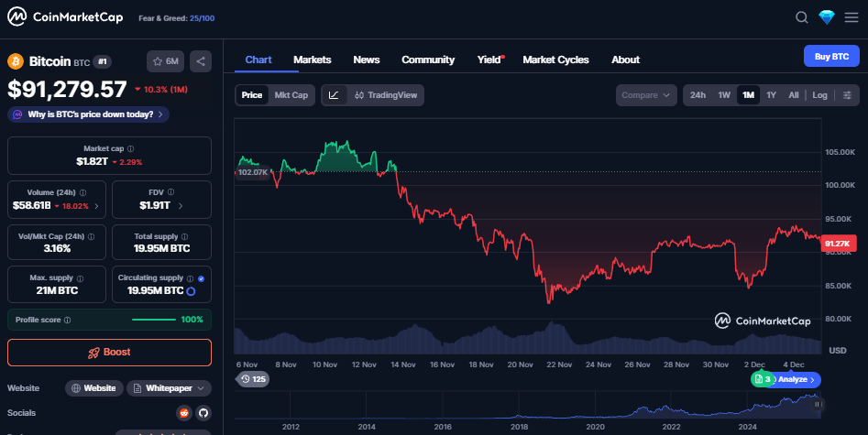Open the Chart tab
This screenshot has width=868, height=435.
point(258,60)
